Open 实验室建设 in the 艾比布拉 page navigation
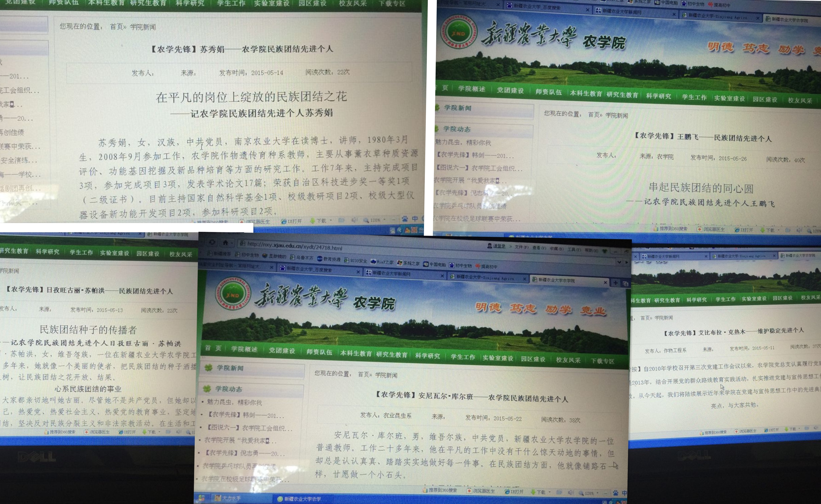Viewport: 821px width, 504px height. pos(754,298)
